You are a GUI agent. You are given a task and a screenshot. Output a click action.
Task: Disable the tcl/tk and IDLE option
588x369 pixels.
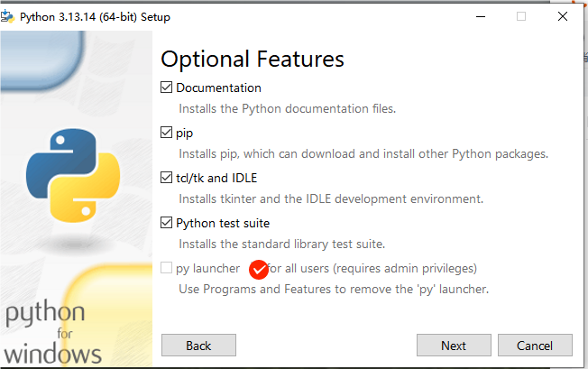click(166, 178)
